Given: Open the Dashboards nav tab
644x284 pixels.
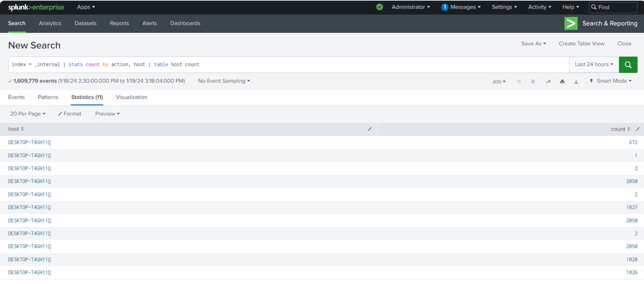Looking at the screenshot, I should click(x=185, y=23).
